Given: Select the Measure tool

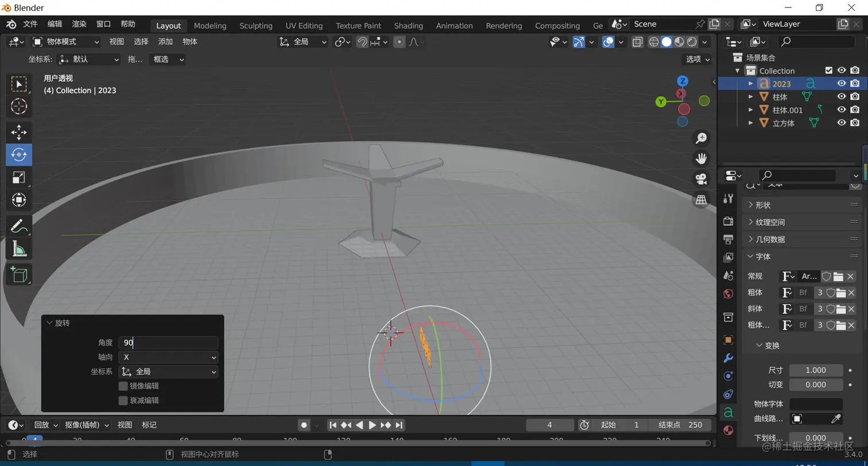Looking at the screenshot, I should (x=19, y=249).
